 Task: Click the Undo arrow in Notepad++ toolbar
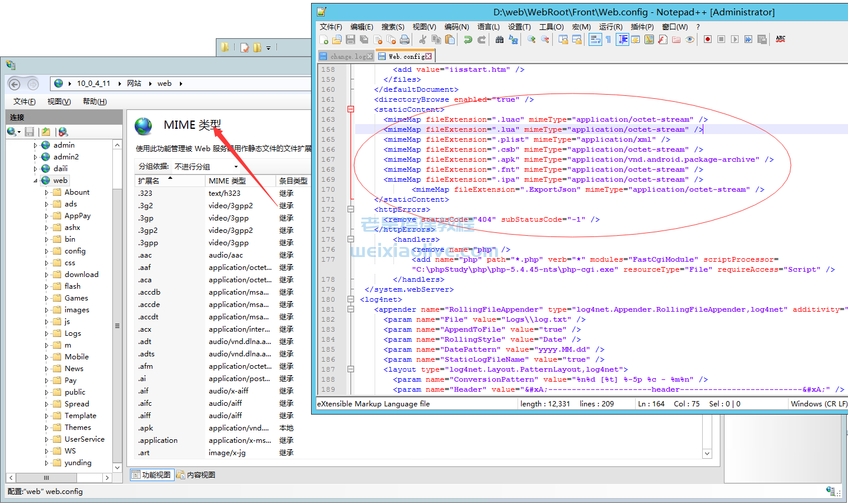pyautogui.click(x=468, y=39)
